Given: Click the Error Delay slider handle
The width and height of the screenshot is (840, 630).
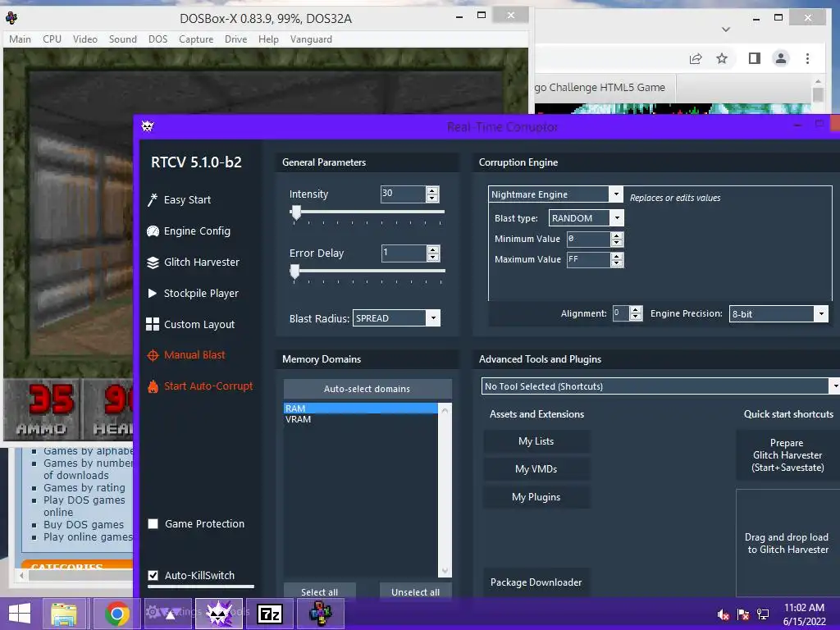Looking at the screenshot, I should [x=294, y=272].
